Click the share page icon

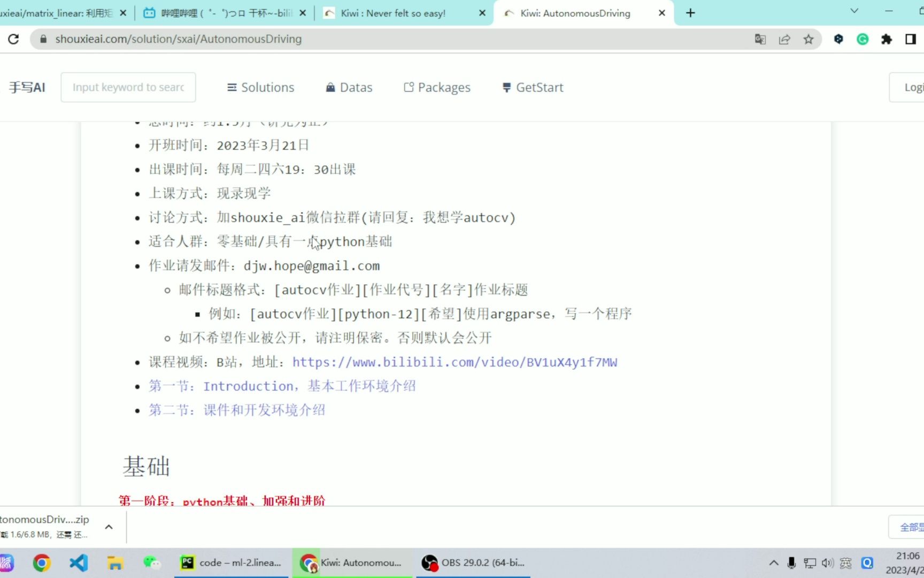[784, 39]
